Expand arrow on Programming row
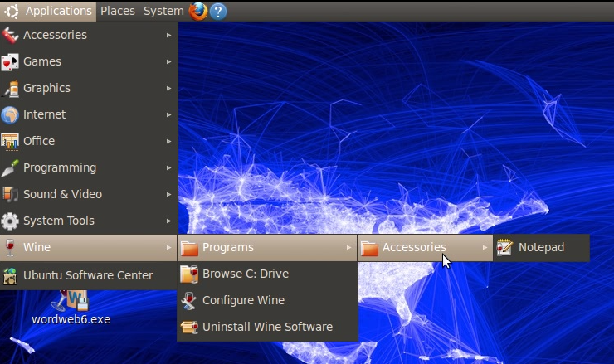This screenshot has width=614, height=364. [x=168, y=168]
